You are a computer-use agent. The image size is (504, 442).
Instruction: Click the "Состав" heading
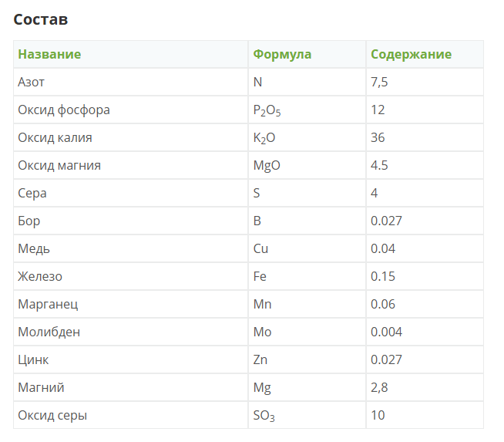click(41, 19)
